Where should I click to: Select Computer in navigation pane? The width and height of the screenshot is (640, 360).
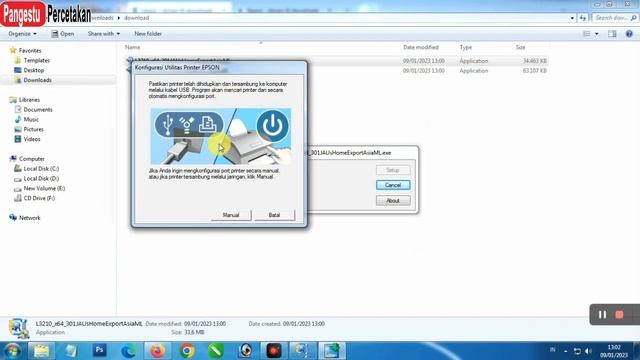(x=31, y=159)
